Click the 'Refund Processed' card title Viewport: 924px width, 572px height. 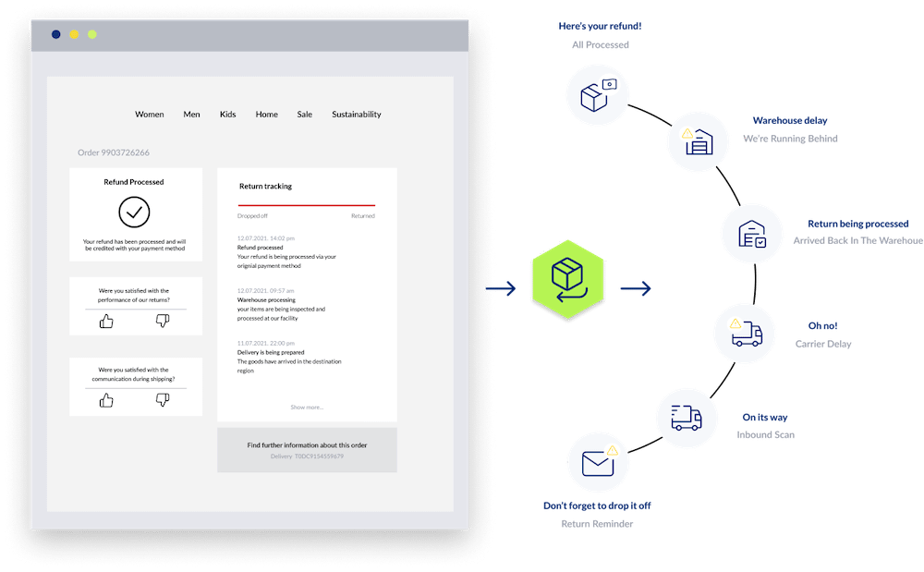(134, 182)
